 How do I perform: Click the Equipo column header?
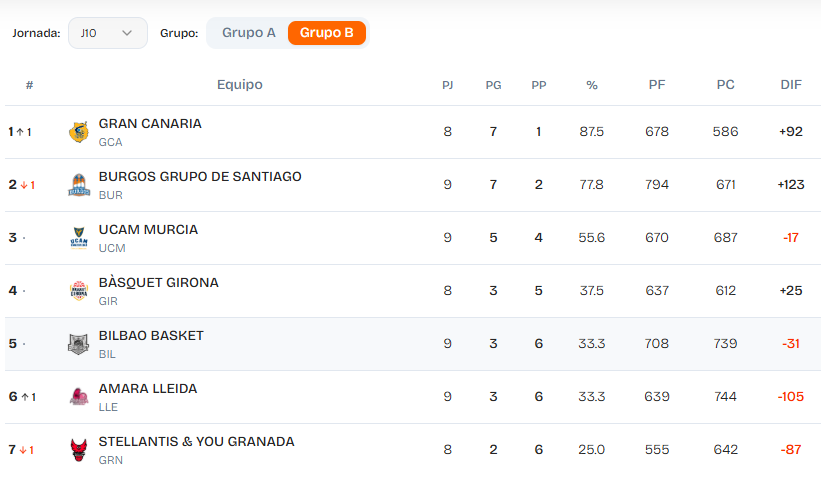[240, 85]
